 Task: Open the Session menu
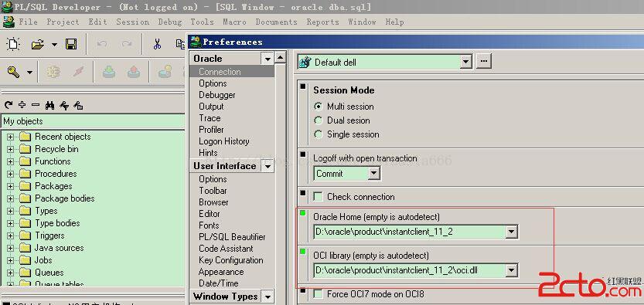click(133, 22)
